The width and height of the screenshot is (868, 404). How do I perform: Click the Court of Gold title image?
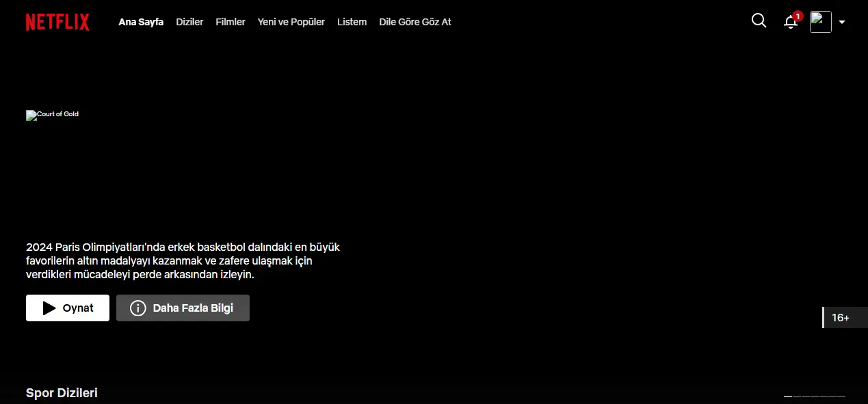click(x=53, y=115)
